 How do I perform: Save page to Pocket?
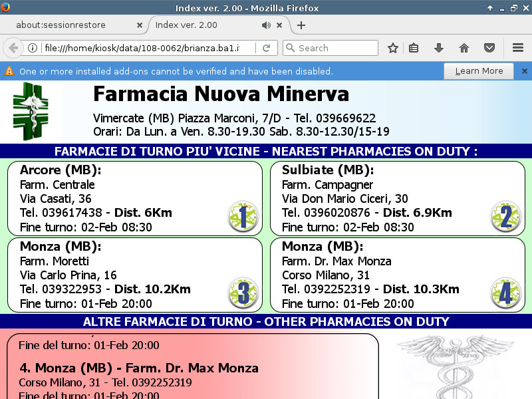click(x=489, y=48)
